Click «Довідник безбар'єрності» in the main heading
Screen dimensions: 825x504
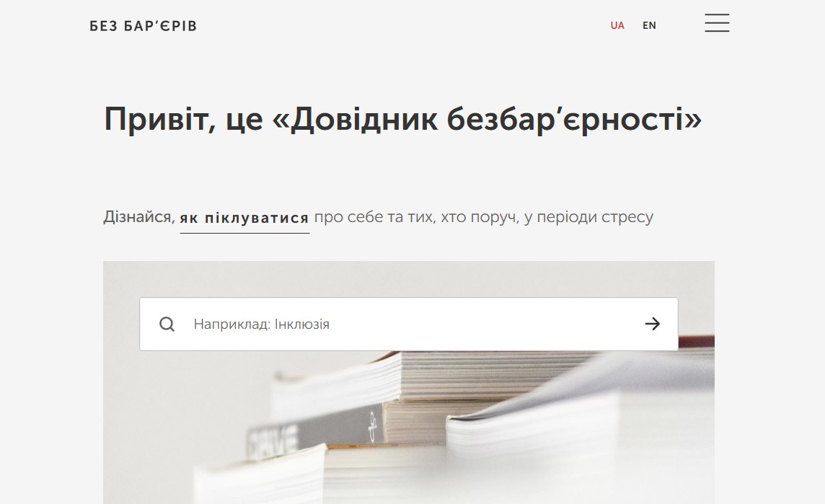tap(487, 120)
